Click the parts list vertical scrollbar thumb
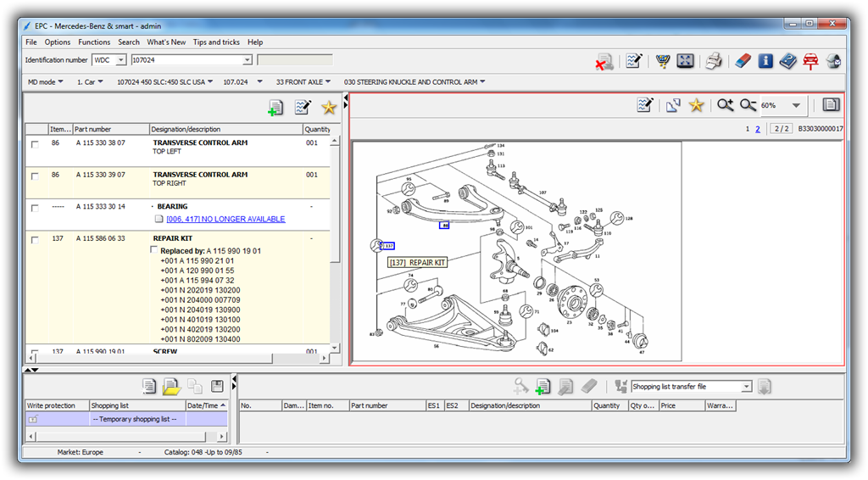This screenshot has height=480, width=868. tap(334, 204)
